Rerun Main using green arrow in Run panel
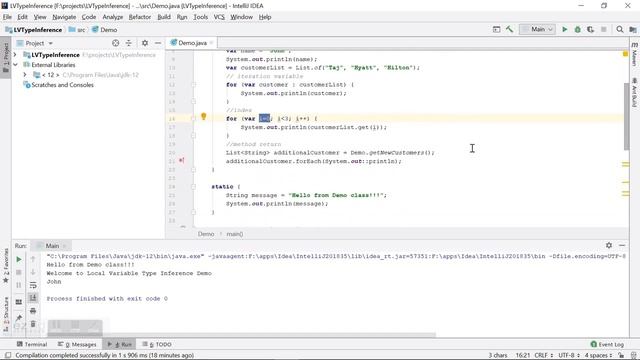The width and height of the screenshot is (640, 360). (19, 259)
